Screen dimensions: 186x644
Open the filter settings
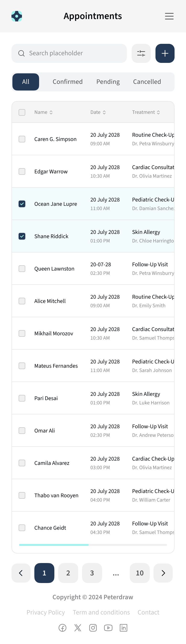141,53
